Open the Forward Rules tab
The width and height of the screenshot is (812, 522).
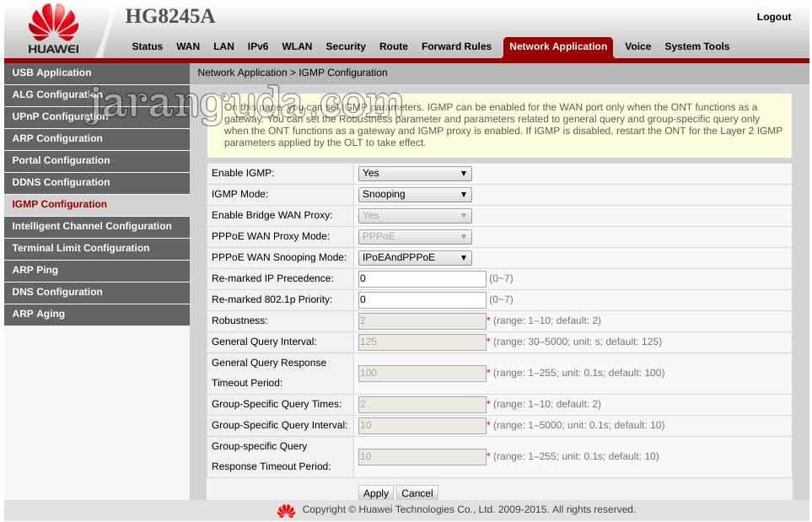456,46
